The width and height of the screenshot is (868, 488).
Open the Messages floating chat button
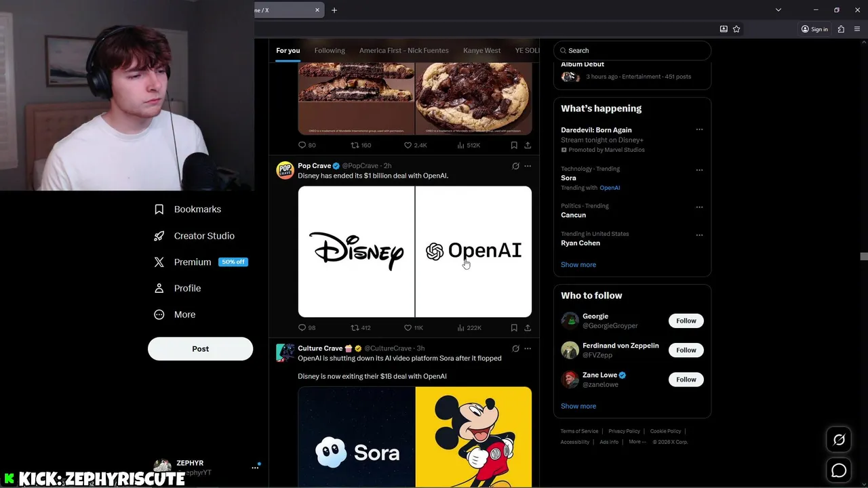tap(839, 470)
